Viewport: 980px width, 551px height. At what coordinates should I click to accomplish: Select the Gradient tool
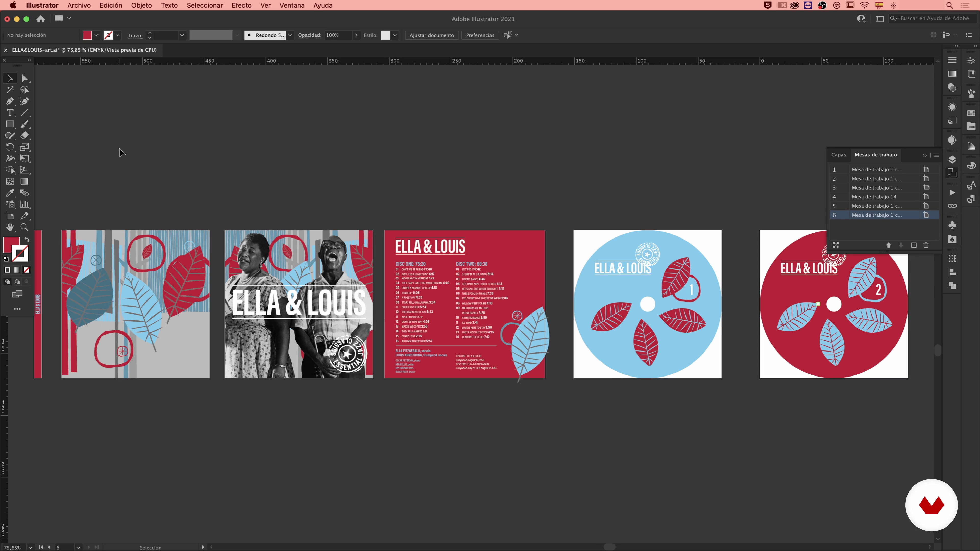(x=24, y=181)
